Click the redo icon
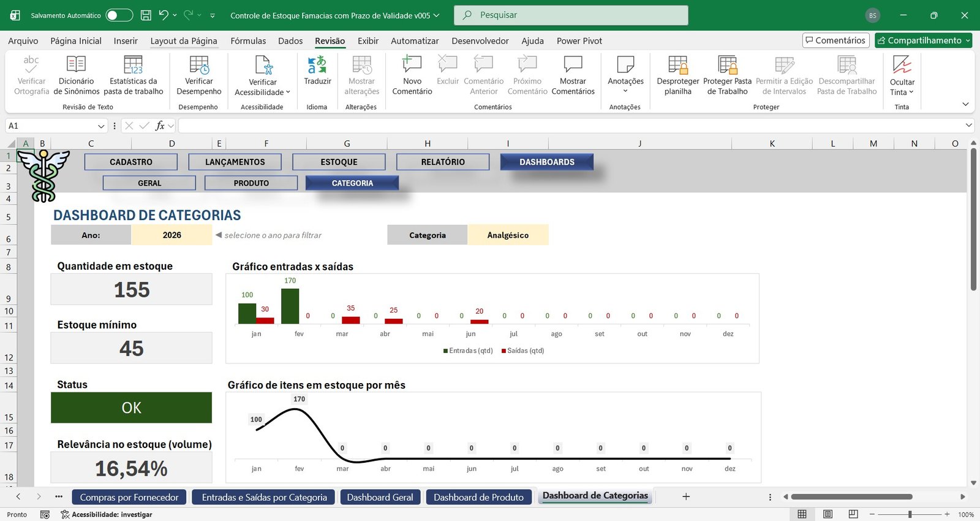Viewport: 980px width, 521px height. point(189,15)
